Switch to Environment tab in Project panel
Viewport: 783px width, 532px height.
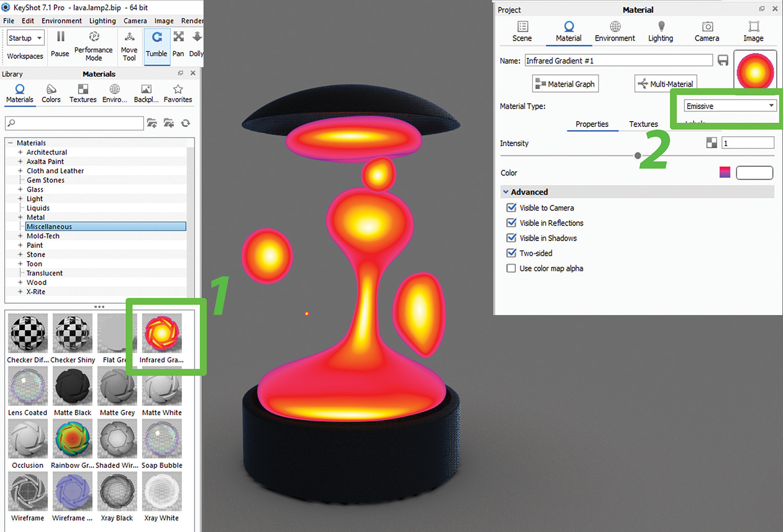coord(615,32)
